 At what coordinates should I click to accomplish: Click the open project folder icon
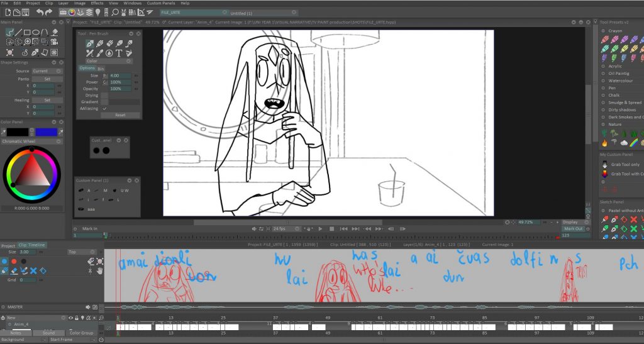[x=16, y=13]
